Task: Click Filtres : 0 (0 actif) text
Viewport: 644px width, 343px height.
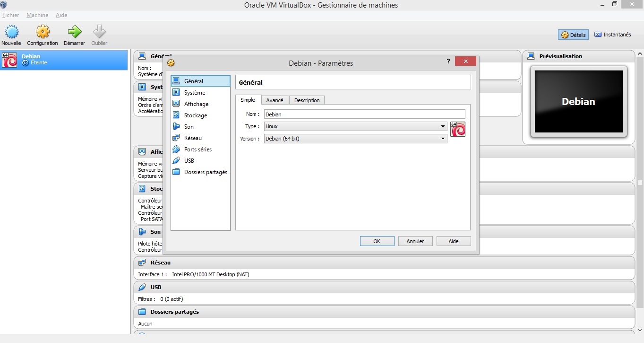Action: pos(161,299)
